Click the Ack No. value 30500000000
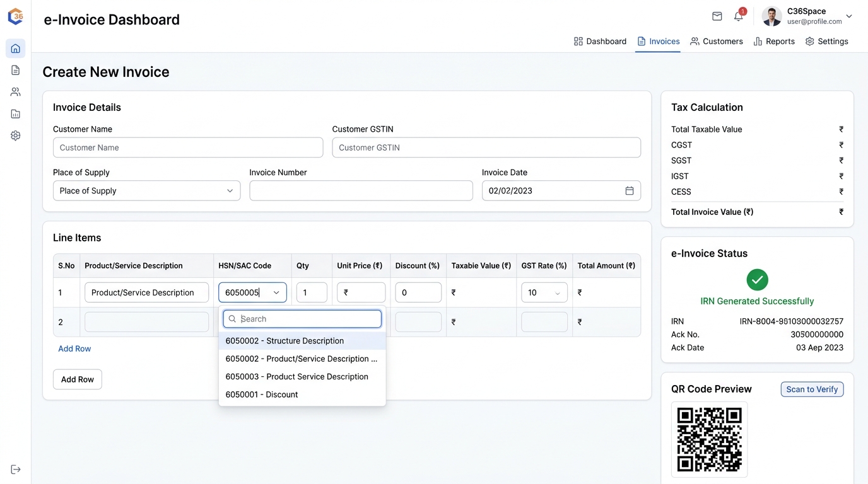This screenshot has width=868, height=484. tap(817, 335)
